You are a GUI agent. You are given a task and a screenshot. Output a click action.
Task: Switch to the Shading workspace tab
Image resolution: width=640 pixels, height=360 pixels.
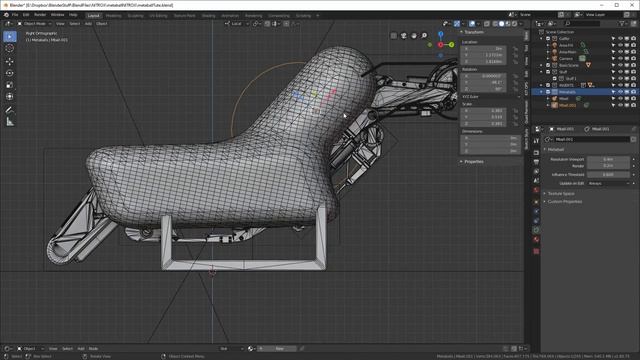pyautogui.click(x=209, y=16)
